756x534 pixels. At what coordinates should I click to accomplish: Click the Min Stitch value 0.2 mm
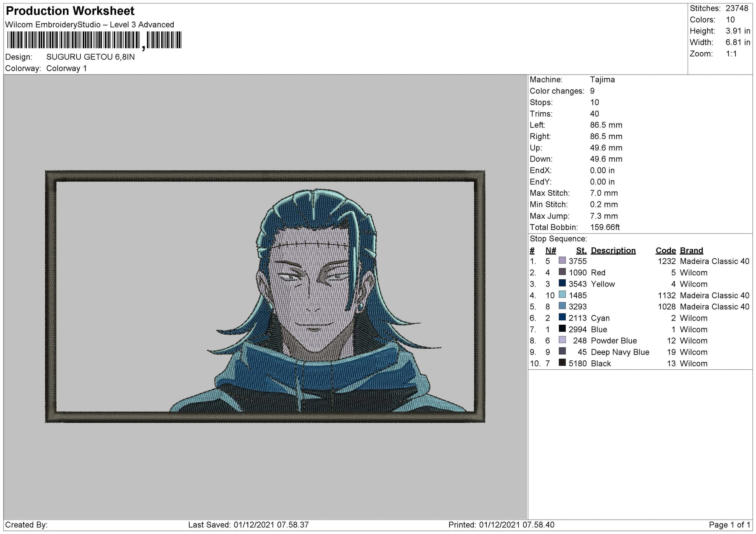[604, 204]
